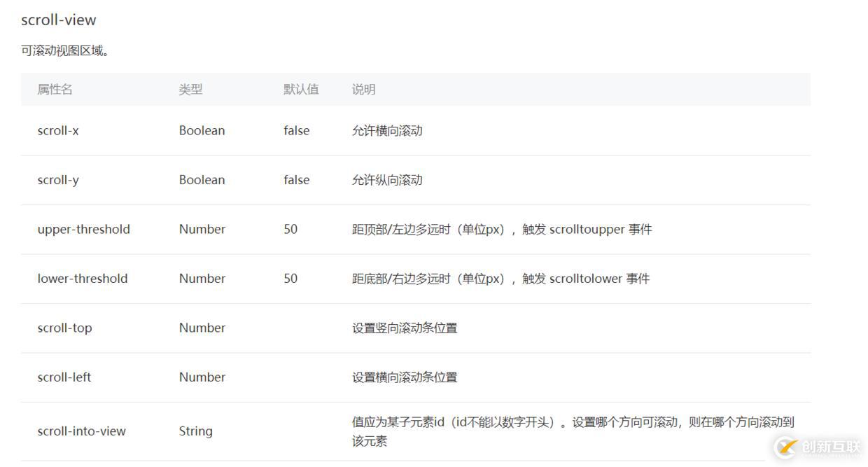Click the scrolltoupper event description
Screen dimensions: 868x467
coord(502,229)
